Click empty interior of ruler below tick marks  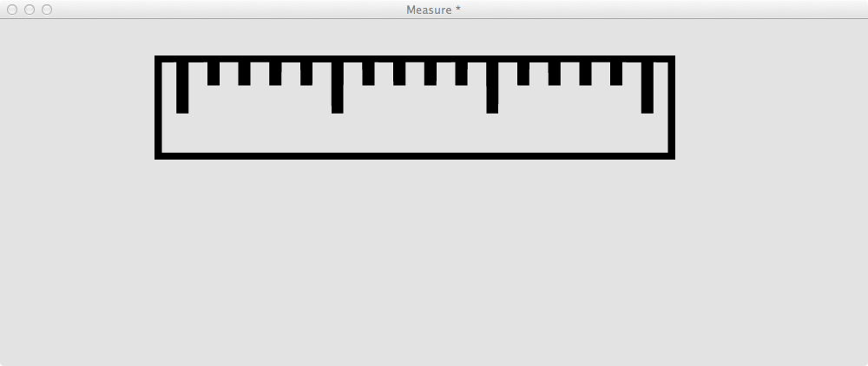coord(415,133)
